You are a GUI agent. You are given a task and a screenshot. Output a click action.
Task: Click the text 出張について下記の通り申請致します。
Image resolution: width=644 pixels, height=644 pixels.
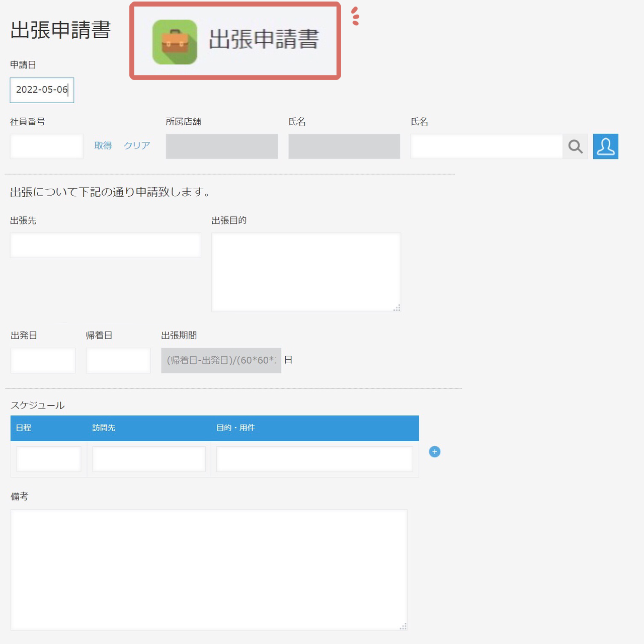click(x=110, y=192)
